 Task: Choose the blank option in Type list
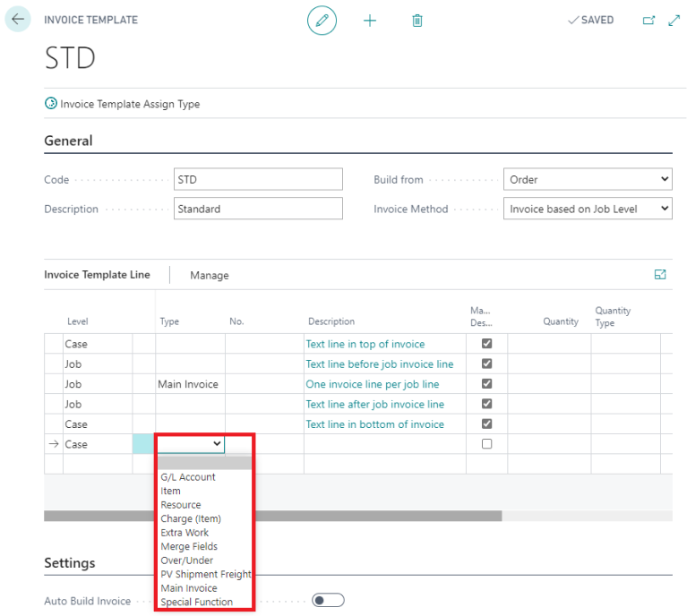tap(204, 463)
